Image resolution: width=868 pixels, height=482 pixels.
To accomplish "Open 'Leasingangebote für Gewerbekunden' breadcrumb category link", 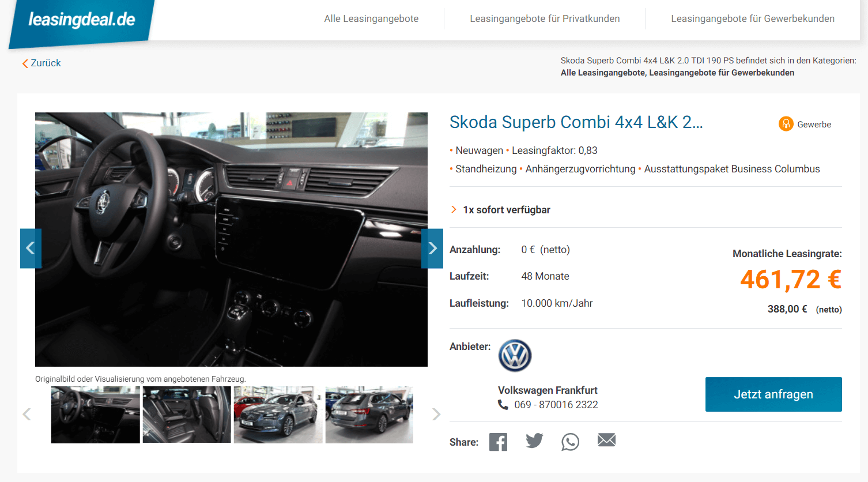I will (x=722, y=73).
